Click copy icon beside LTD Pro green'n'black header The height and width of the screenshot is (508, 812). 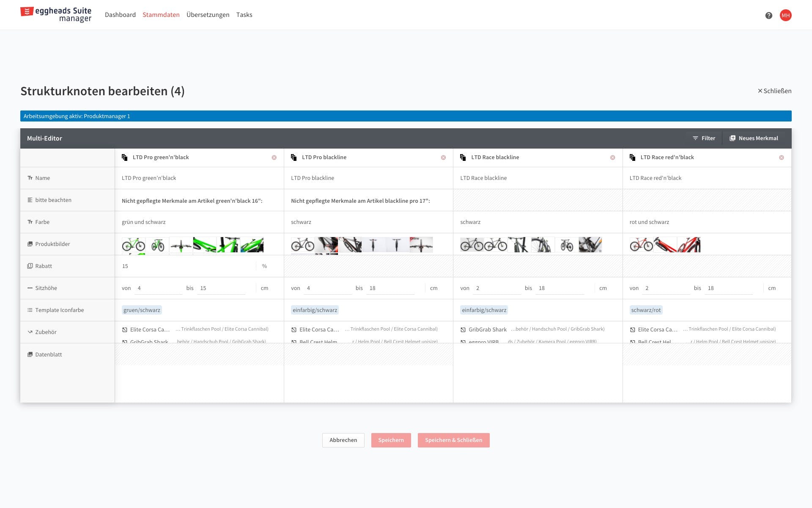pyautogui.click(x=125, y=157)
